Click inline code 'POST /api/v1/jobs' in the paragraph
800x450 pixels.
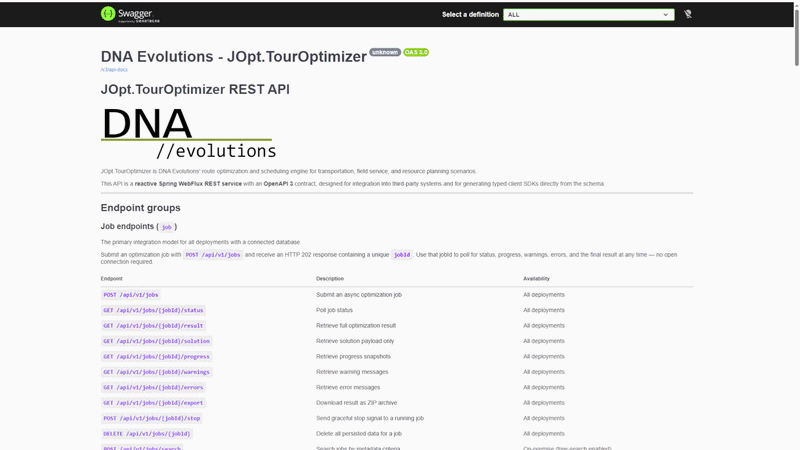pos(212,255)
